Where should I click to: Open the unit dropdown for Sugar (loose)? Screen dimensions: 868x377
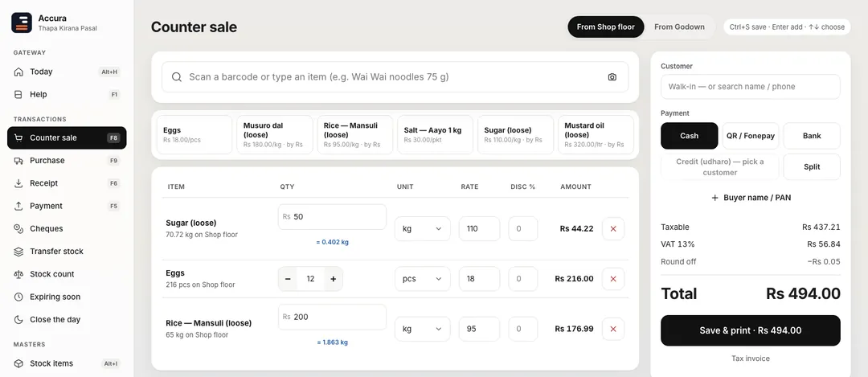point(423,228)
